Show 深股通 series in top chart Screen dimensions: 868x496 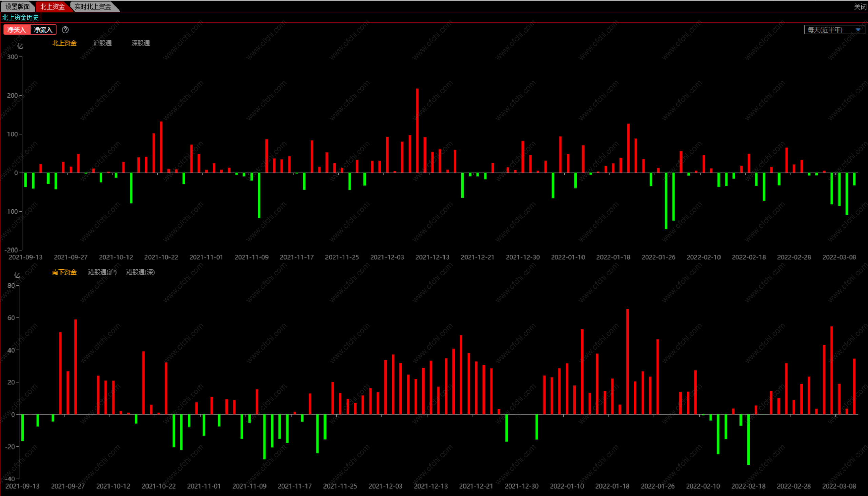[140, 43]
